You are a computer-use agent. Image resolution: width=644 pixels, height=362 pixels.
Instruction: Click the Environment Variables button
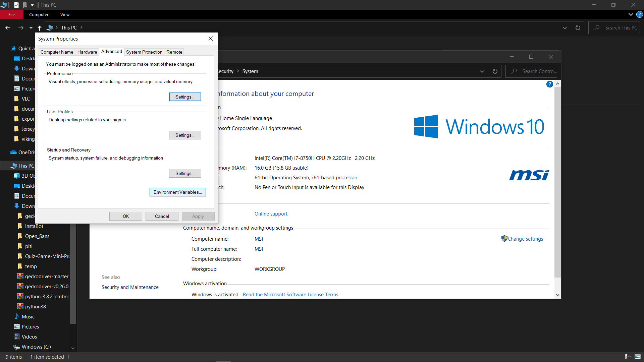click(x=177, y=192)
